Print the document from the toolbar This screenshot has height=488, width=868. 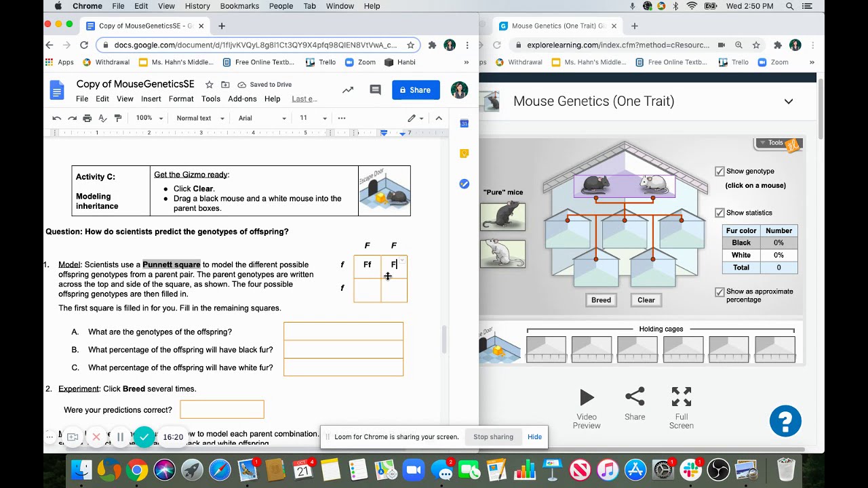(x=87, y=118)
